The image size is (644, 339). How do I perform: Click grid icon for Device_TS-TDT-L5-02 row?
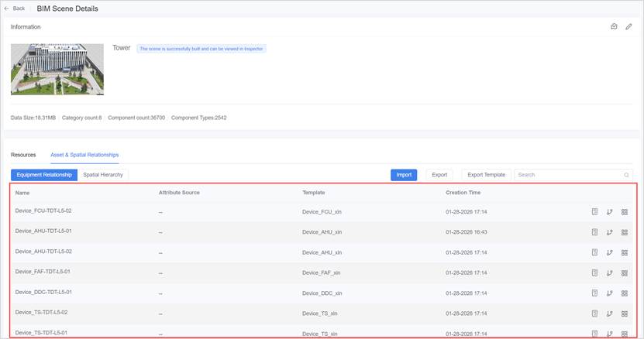click(x=624, y=313)
